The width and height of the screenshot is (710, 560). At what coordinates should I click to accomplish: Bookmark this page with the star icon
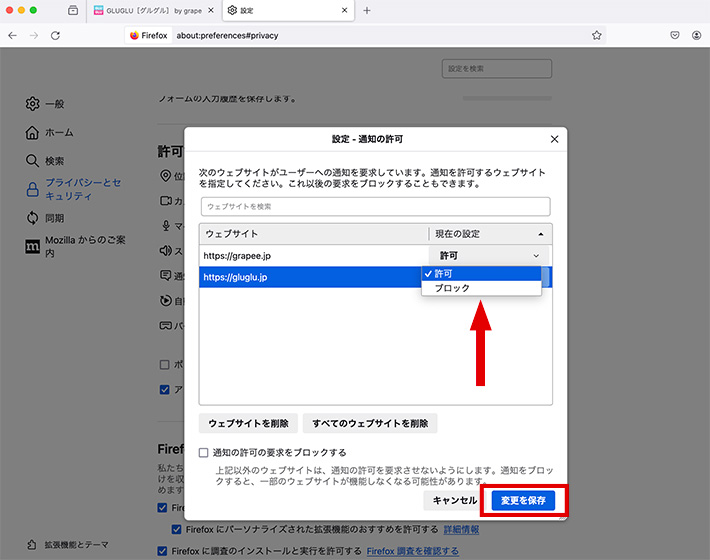(x=597, y=35)
